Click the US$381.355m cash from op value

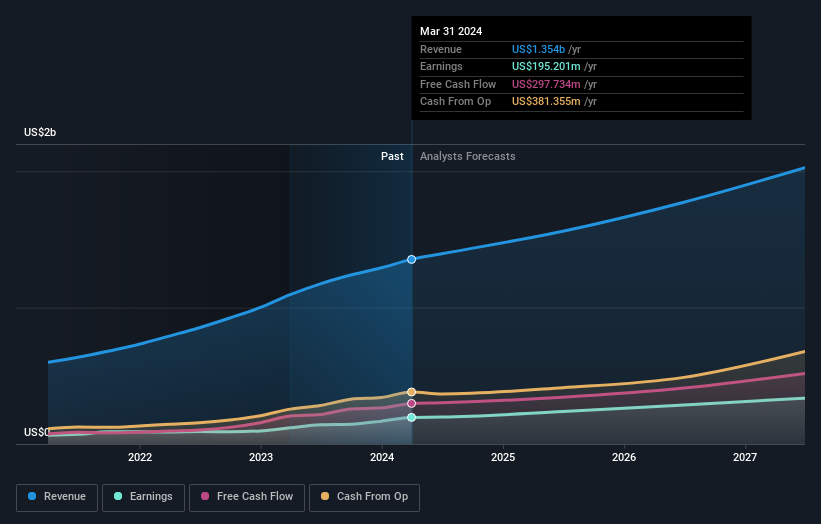[x=546, y=102]
